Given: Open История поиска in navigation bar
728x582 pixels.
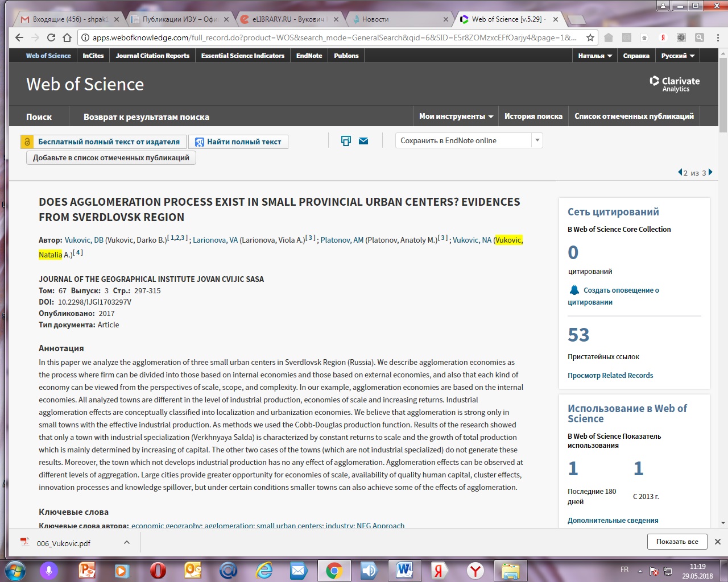Looking at the screenshot, I should point(533,116).
